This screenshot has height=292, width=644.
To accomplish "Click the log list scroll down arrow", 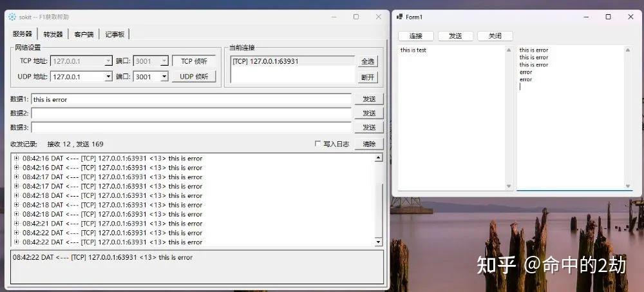I will [x=378, y=241].
